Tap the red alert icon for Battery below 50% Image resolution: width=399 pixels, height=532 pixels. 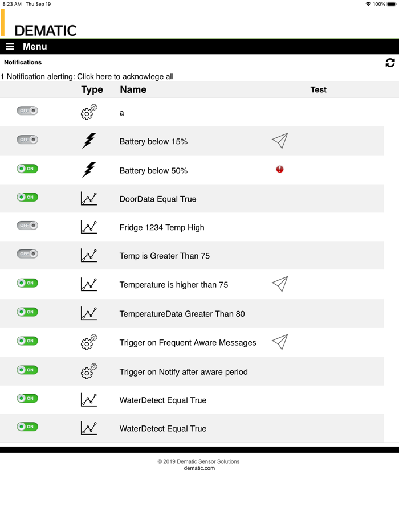tap(279, 169)
